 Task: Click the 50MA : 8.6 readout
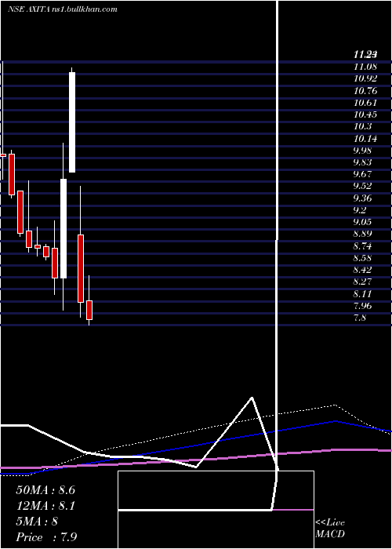point(45,490)
